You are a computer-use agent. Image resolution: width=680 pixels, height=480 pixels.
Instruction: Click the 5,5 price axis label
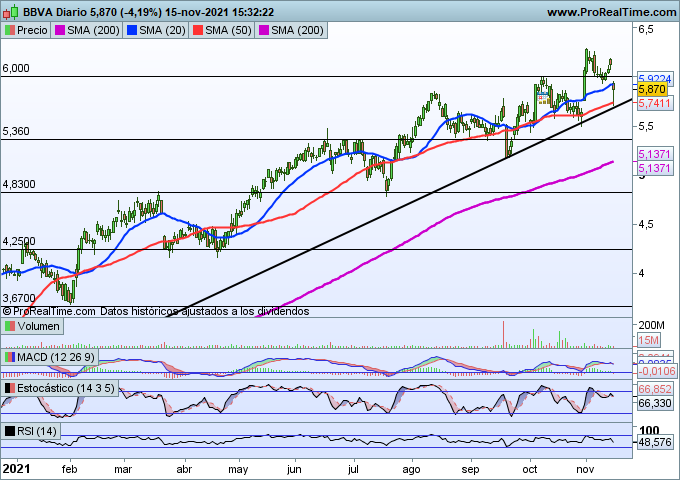point(645,127)
